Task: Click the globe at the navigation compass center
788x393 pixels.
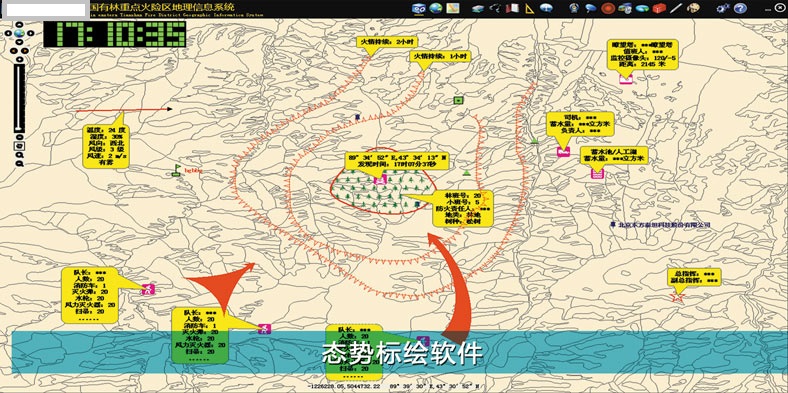Action: click(x=19, y=33)
